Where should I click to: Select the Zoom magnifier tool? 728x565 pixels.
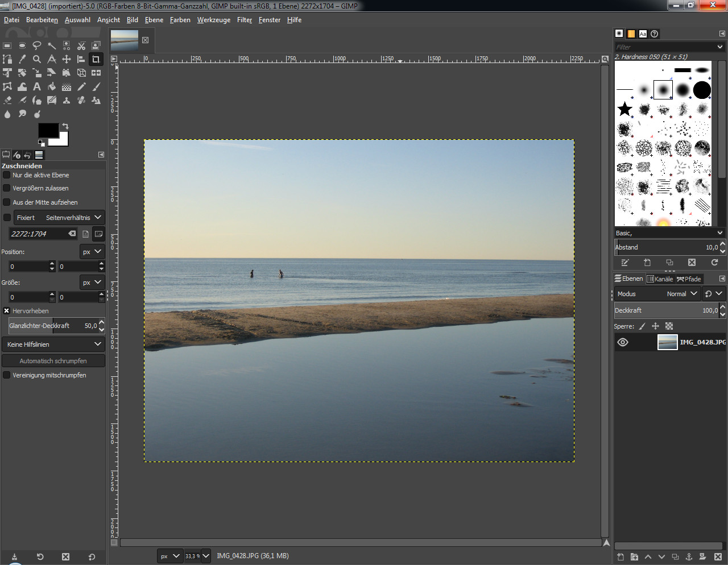(37, 59)
